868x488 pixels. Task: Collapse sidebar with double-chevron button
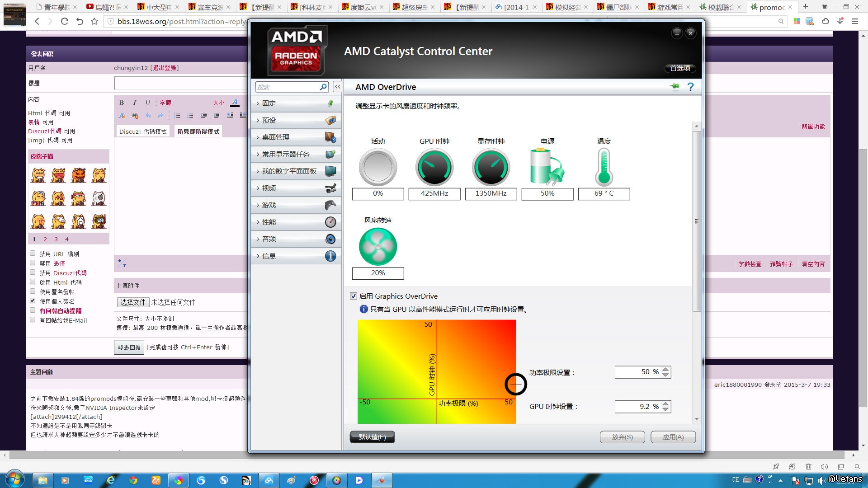(x=337, y=87)
